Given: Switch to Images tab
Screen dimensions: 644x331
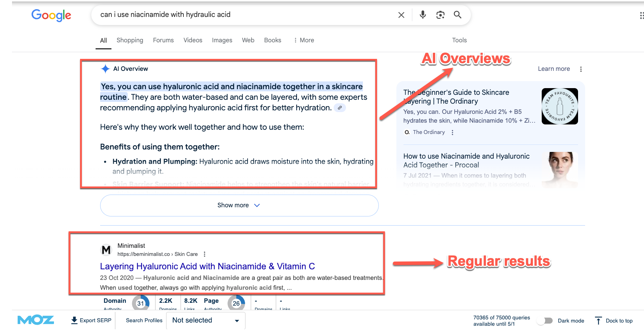Looking at the screenshot, I should pyautogui.click(x=222, y=40).
